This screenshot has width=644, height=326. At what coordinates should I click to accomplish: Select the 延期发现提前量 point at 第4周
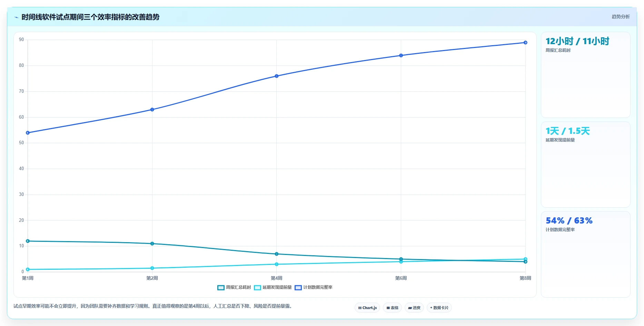point(277,264)
